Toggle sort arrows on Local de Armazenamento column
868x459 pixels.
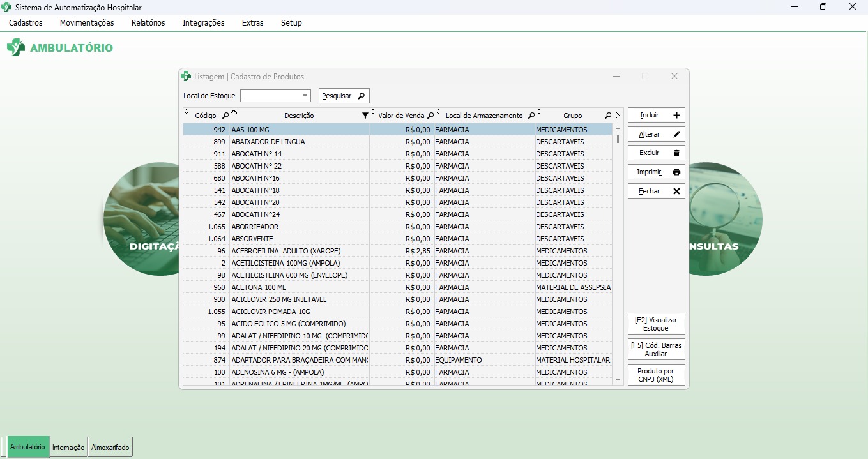point(438,112)
